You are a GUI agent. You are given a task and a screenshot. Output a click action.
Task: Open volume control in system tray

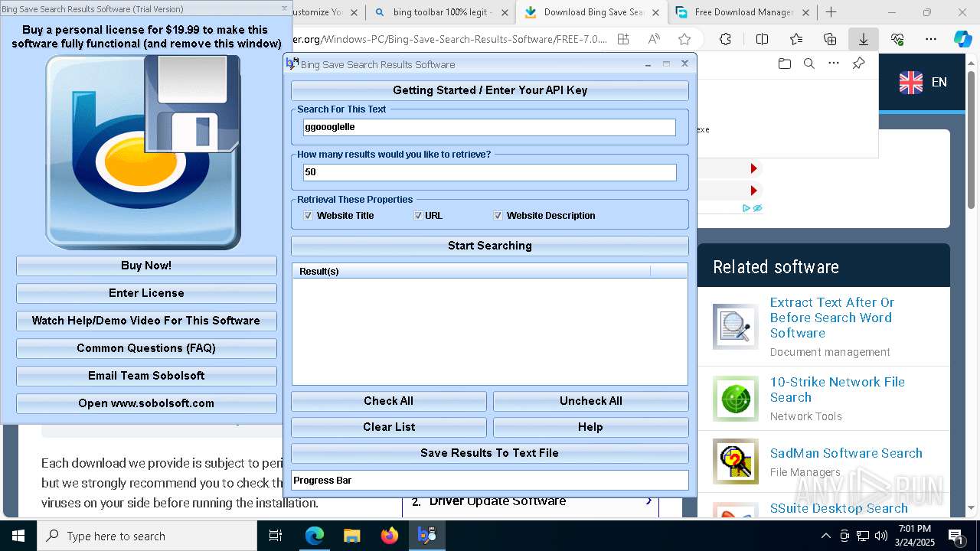881,536
